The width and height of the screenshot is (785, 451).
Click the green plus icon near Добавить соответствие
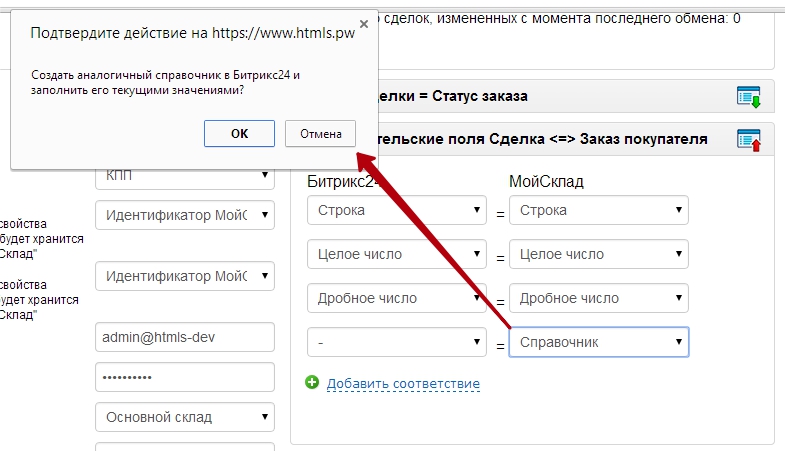(313, 383)
